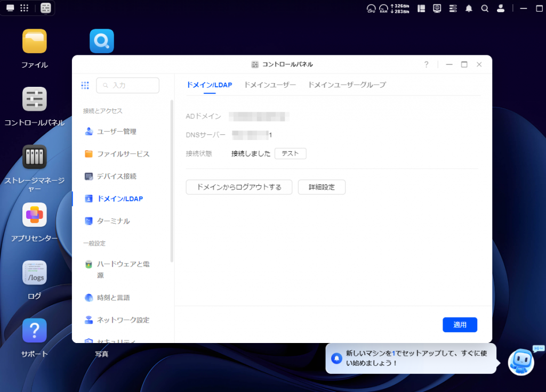The image size is (546, 392).
Task: Click the notification bell in top bar
Action: coord(469,8)
